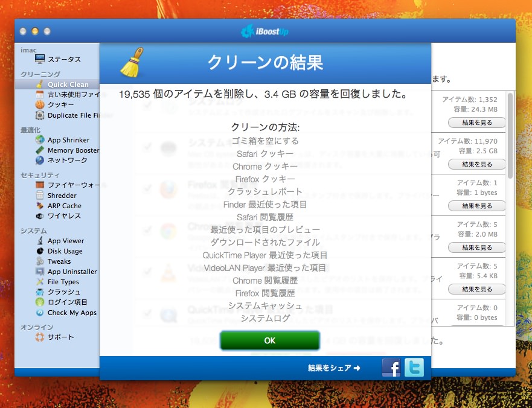This screenshot has height=408, width=532.
Task: Click the VideoLAN Player 最近使った項目 entry
Action: tap(265, 268)
